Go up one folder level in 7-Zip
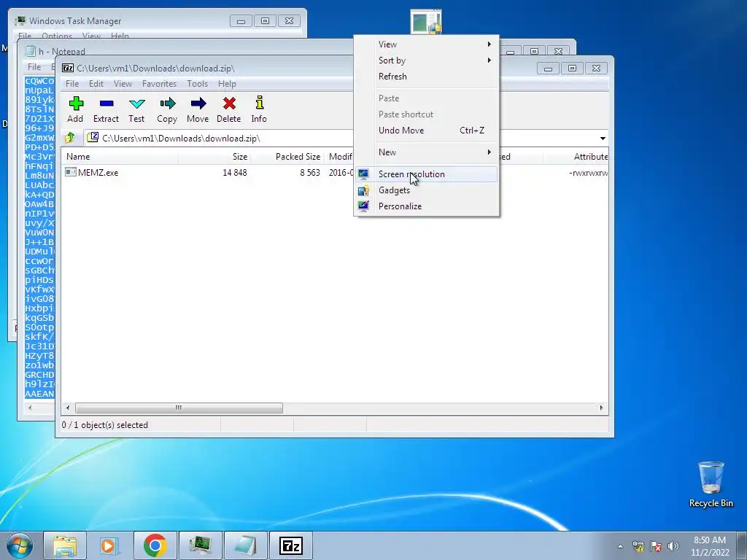747x560 pixels. pos(69,138)
